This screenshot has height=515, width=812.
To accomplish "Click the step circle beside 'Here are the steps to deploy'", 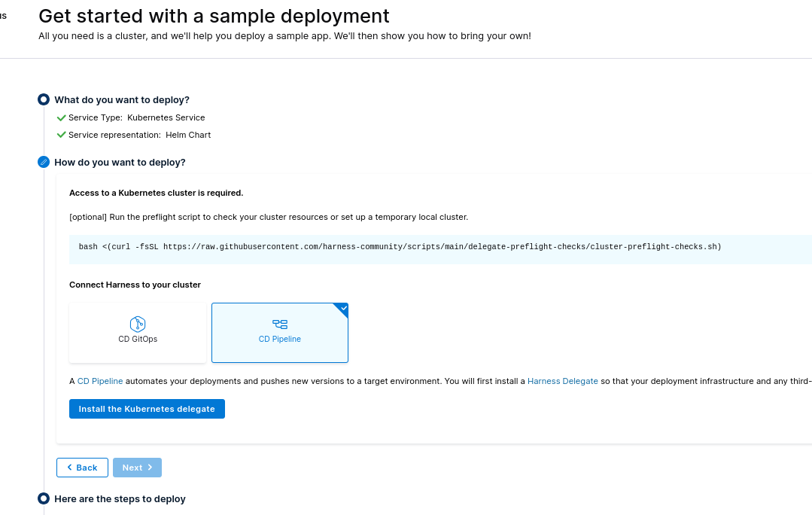I will (x=44, y=498).
